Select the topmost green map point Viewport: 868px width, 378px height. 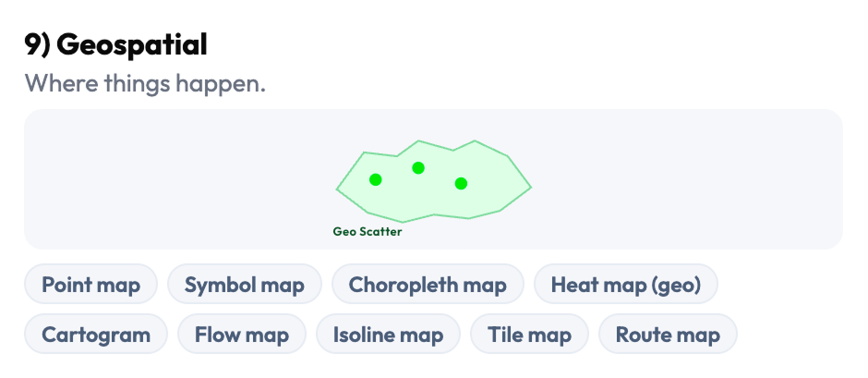[418, 167]
